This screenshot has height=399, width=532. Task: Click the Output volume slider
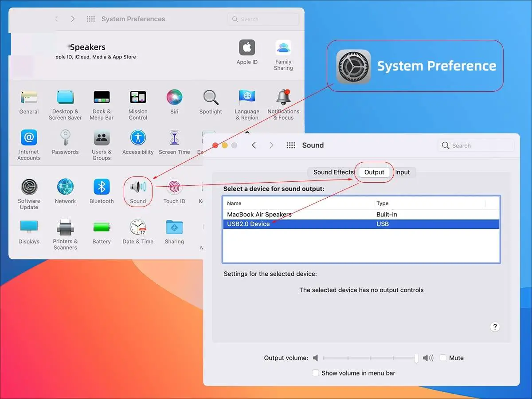click(x=370, y=358)
